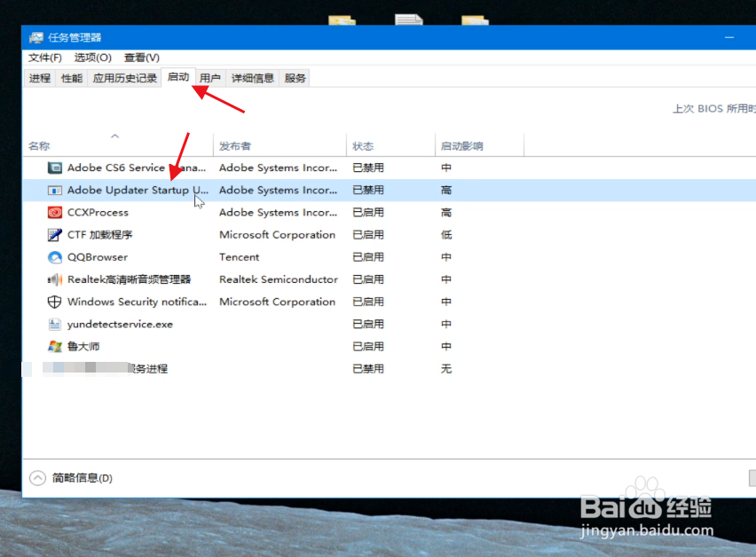Select the CCXProcess entry name
Image resolution: width=756 pixels, height=557 pixels.
pos(98,213)
